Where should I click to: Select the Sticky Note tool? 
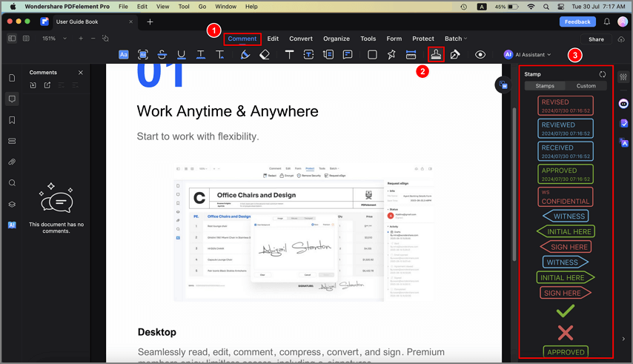(348, 54)
